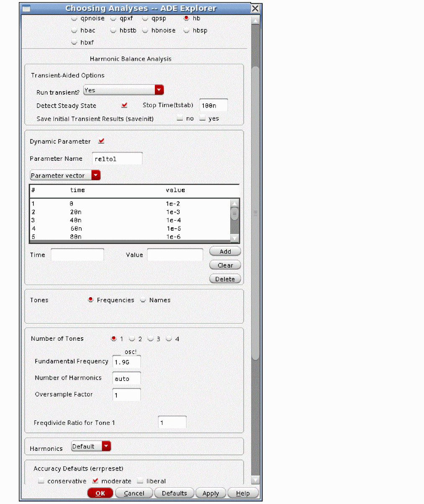Toggle the Detect Steady State checkbox

pyautogui.click(x=124, y=105)
